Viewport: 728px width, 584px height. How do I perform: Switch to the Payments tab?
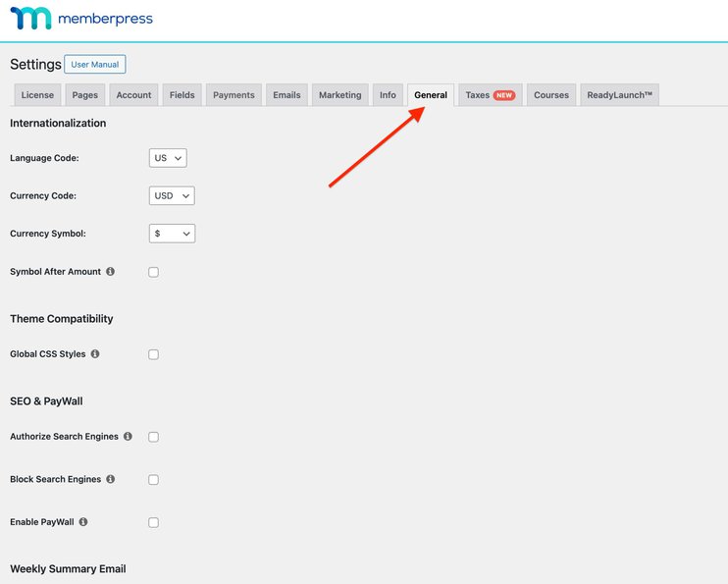coord(234,95)
